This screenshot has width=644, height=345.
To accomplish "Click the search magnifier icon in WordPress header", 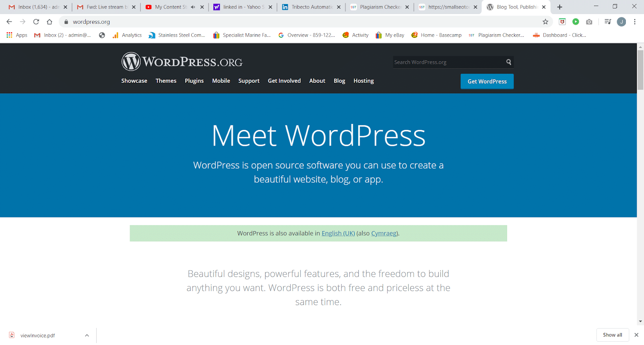I will click(x=509, y=62).
